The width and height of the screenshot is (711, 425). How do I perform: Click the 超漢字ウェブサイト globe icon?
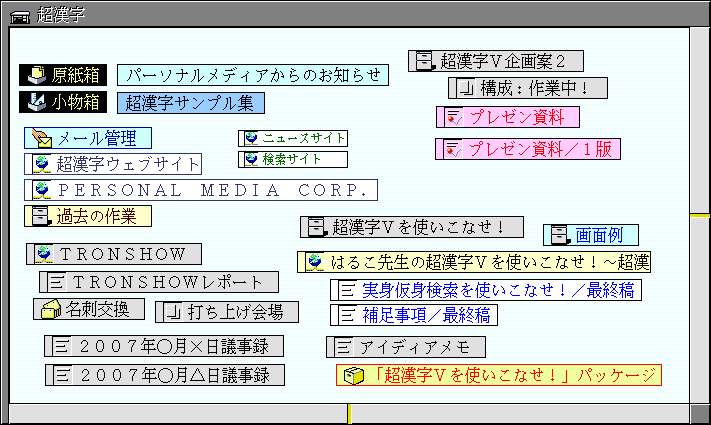(x=41, y=164)
